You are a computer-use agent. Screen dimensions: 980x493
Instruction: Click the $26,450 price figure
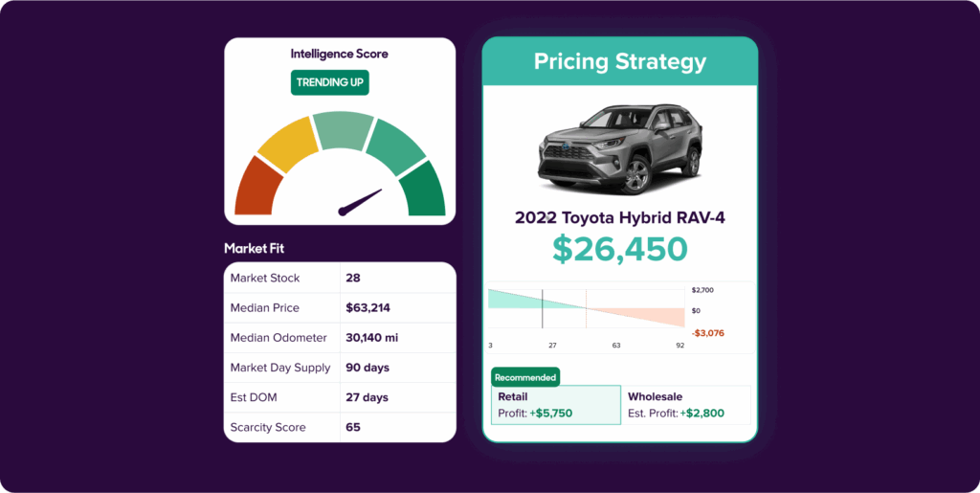tap(619, 249)
